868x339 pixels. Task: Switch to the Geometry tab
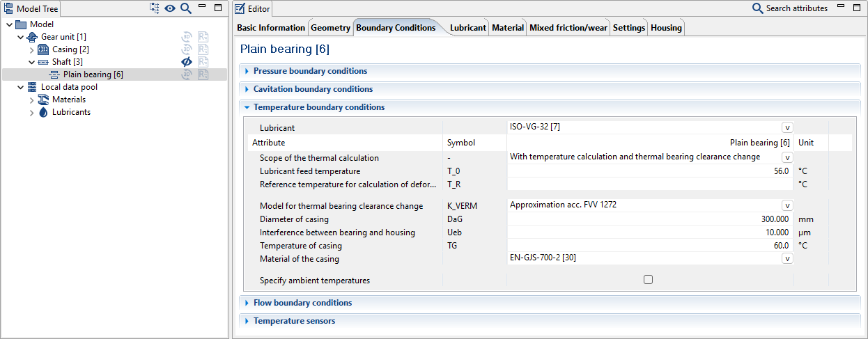click(330, 28)
